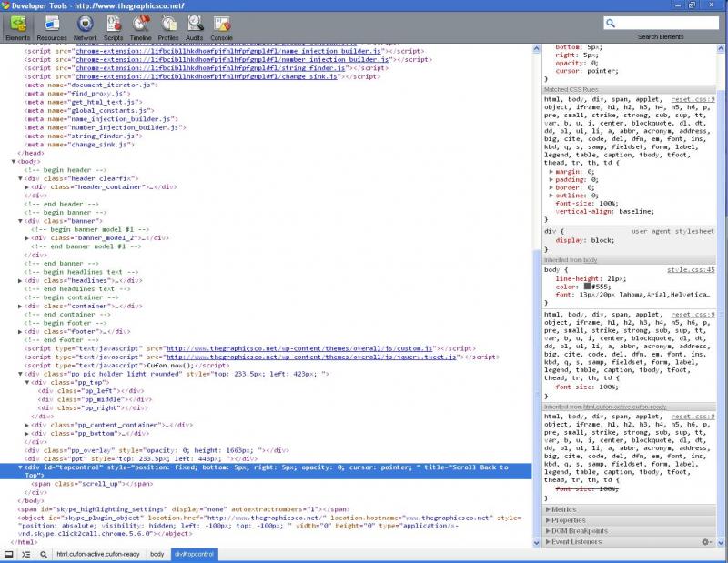This screenshot has height=563, width=728.
Task: Click the #555 color swatch
Action: click(587, 287)
